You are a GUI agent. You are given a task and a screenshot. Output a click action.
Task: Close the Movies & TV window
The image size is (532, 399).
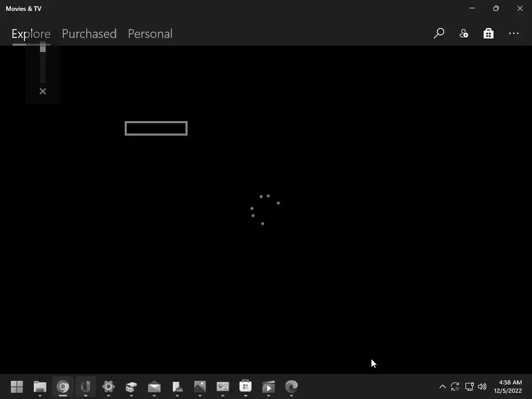click(520, 8)
